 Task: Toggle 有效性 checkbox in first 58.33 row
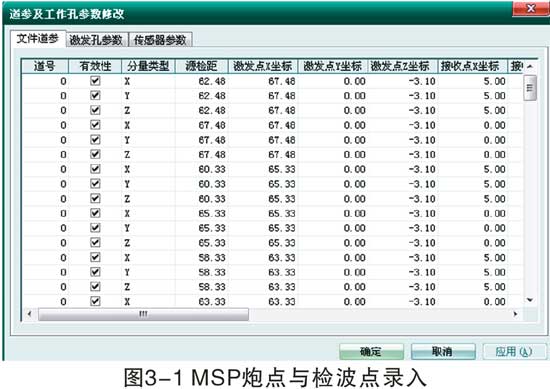pos(95,257)
